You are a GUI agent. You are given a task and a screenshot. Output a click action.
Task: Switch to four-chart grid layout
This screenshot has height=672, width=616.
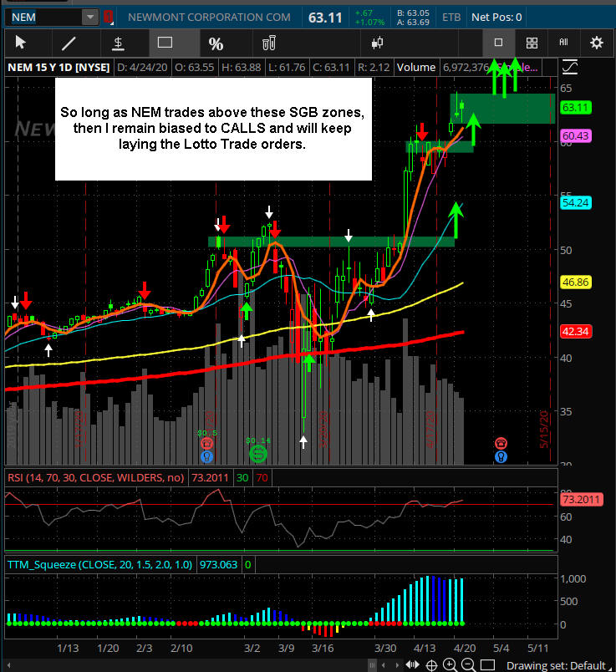tap(532, 43)
